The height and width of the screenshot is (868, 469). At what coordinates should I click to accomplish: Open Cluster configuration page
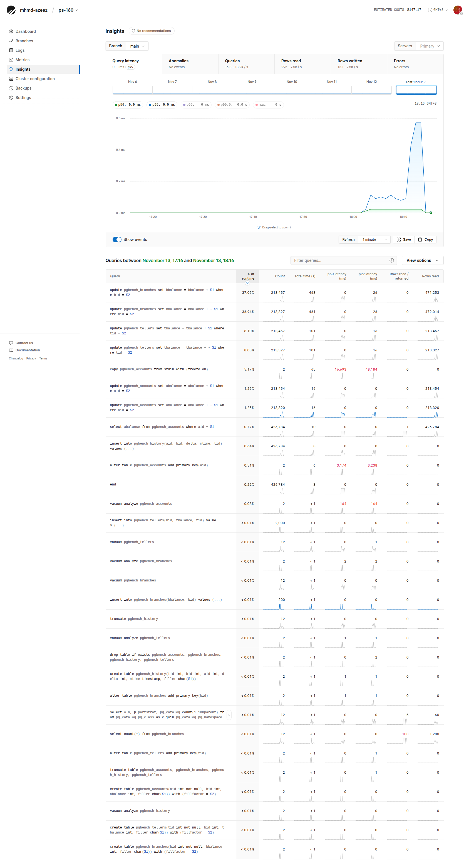(x=35, y=78)
